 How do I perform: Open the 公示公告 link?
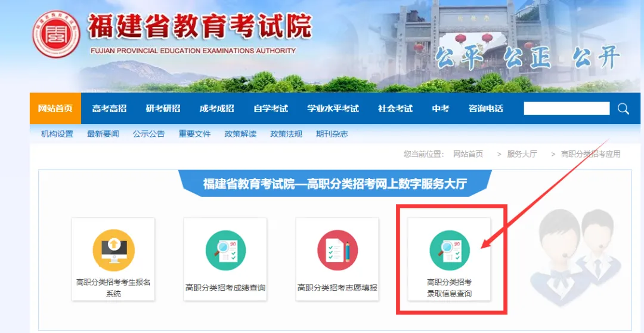[x=148, y=134]
